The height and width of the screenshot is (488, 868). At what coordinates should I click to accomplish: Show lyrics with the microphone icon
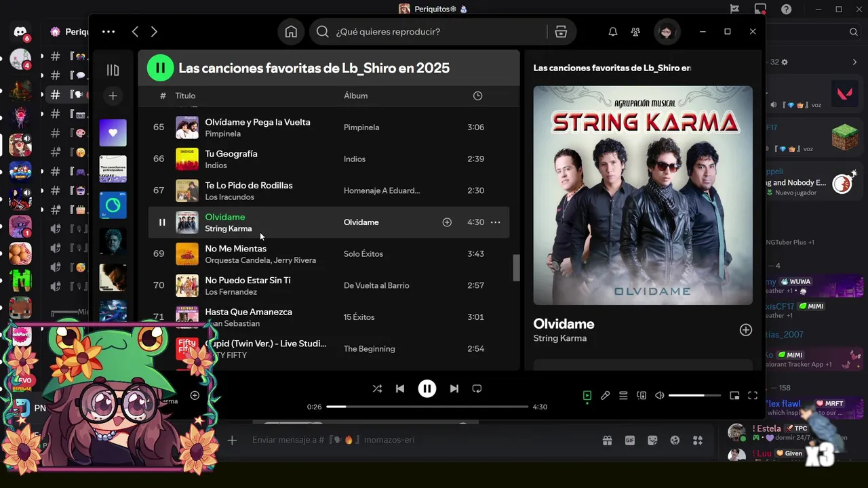pyautogui.click(x=605, y=395)
